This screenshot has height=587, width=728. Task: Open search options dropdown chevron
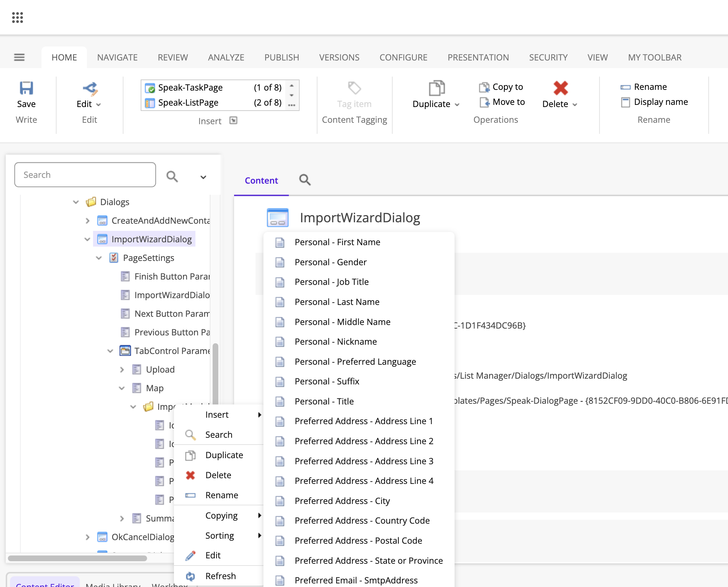point(203,177)
